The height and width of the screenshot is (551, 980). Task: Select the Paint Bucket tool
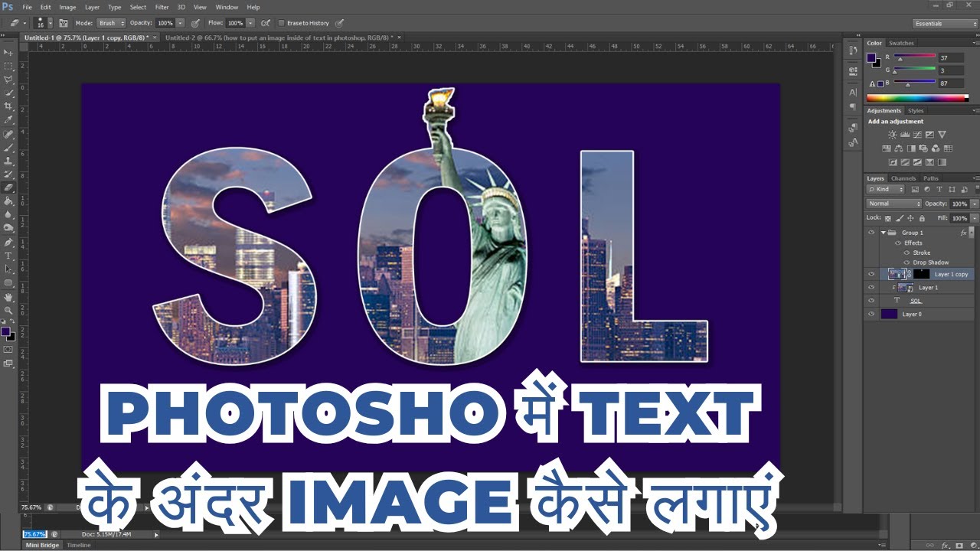click(8, 201)
